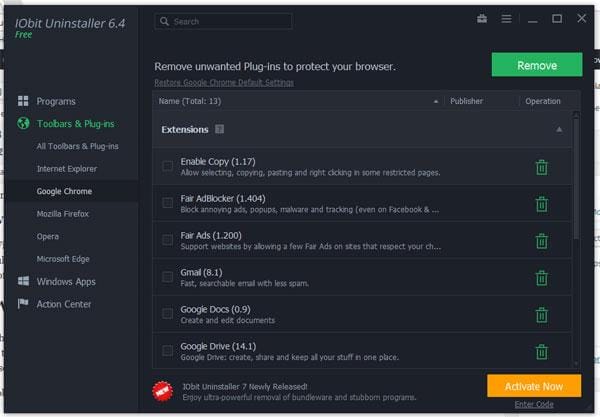This screenshot has width=600, height=417.
Task: Click the sort arrow in Name header
Action: 435,101
